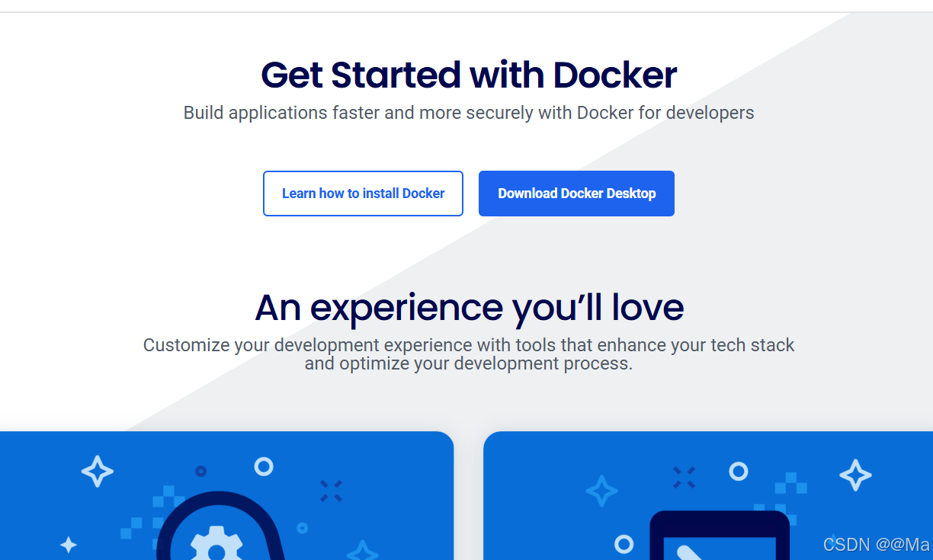Viewport: 933px width, 560px height.
Task: Select the 'Build applications faster' subtitle text
Action: point(469,113)
